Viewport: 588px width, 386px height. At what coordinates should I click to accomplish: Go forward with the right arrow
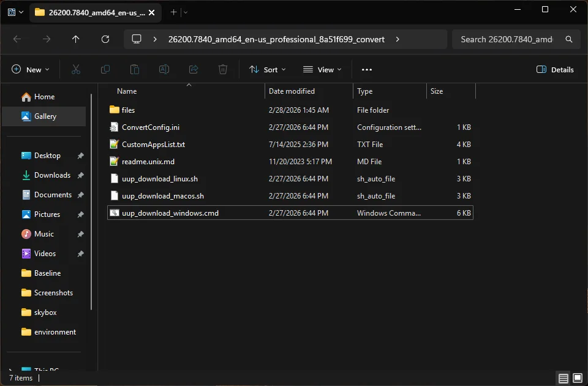tap(46, 39)
